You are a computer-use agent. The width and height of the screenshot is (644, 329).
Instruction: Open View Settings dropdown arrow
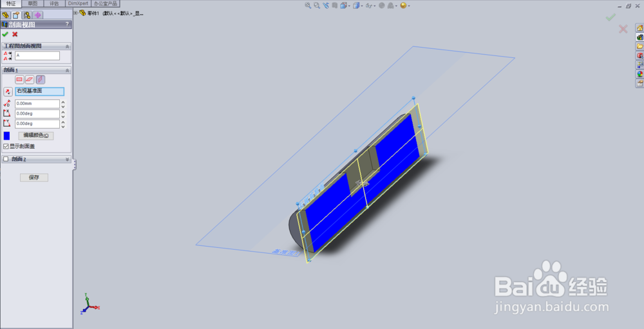coord(409,6)
